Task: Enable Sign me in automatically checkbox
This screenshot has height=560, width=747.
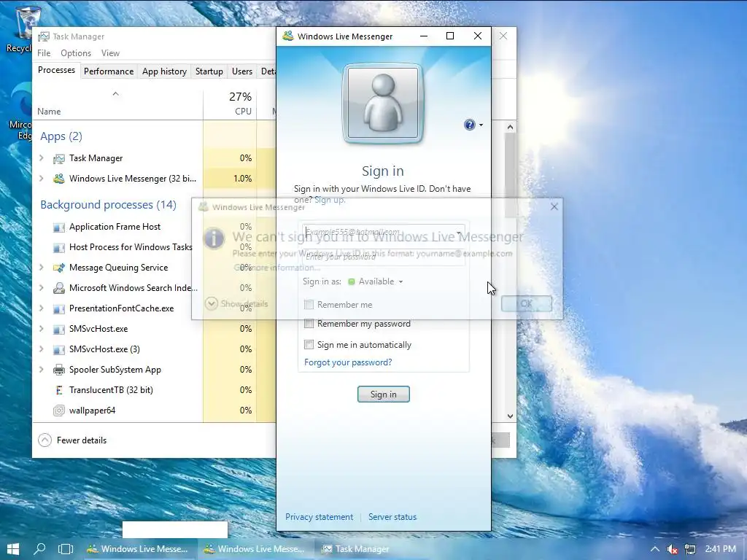Action: pos(309,344)
